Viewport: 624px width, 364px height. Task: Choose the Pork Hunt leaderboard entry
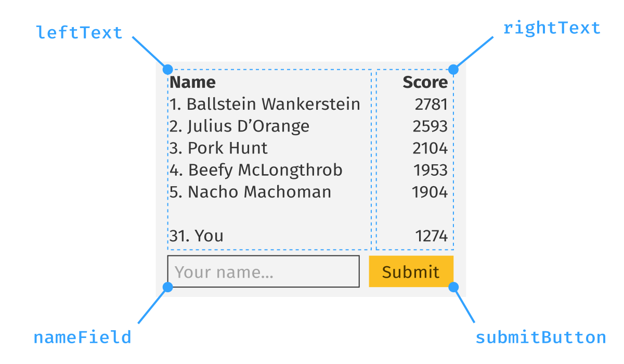[x=219, y=148]
